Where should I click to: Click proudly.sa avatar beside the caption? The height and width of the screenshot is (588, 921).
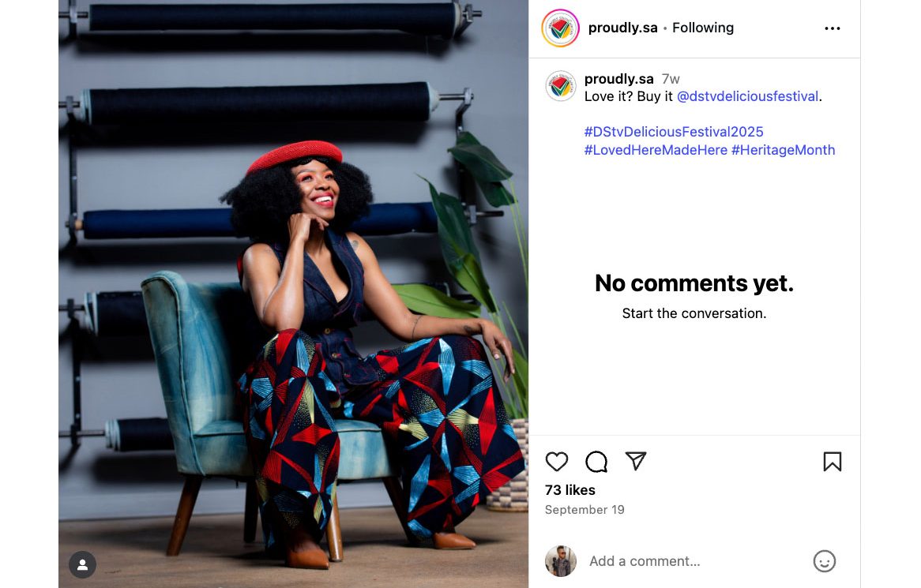pyautogui.click(x=560, y=86)
